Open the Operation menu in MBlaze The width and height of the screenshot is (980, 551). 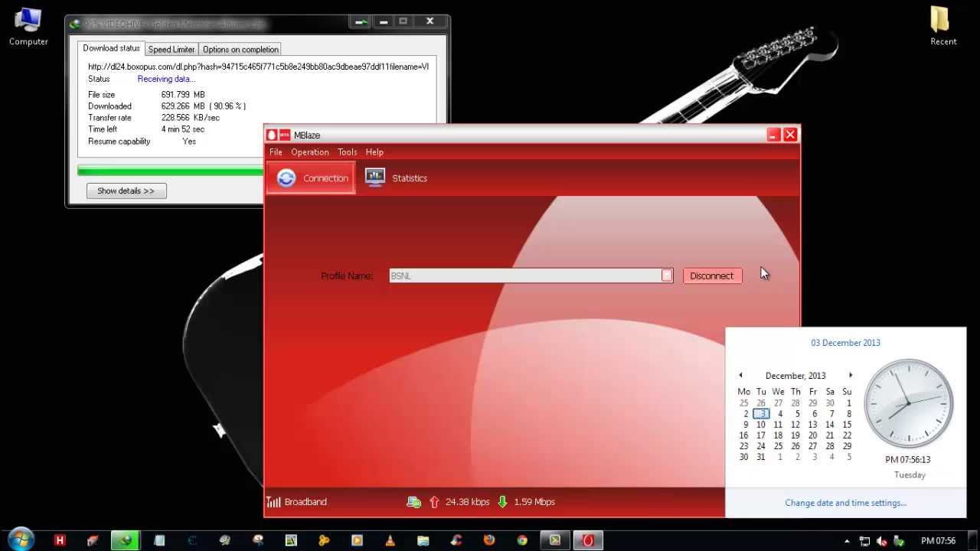click(x=310, y=152)
